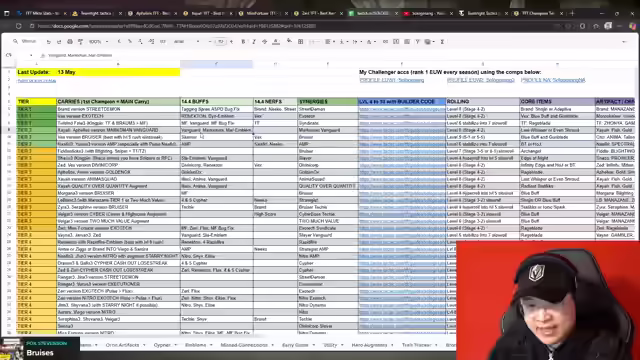The image size is (640, 360).
Task: Open the Emblems sheet tab
Action: pos(196,345)
